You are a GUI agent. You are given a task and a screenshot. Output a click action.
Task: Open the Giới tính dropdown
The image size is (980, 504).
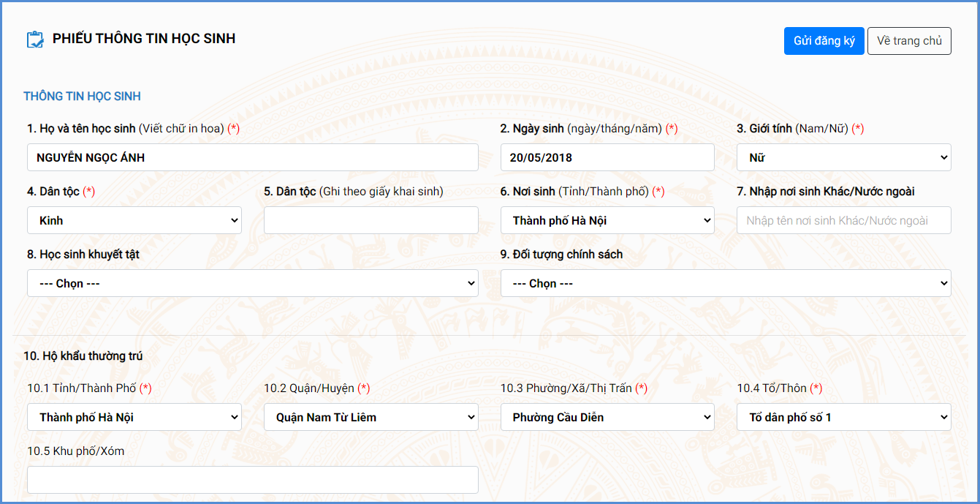[843, 157]
